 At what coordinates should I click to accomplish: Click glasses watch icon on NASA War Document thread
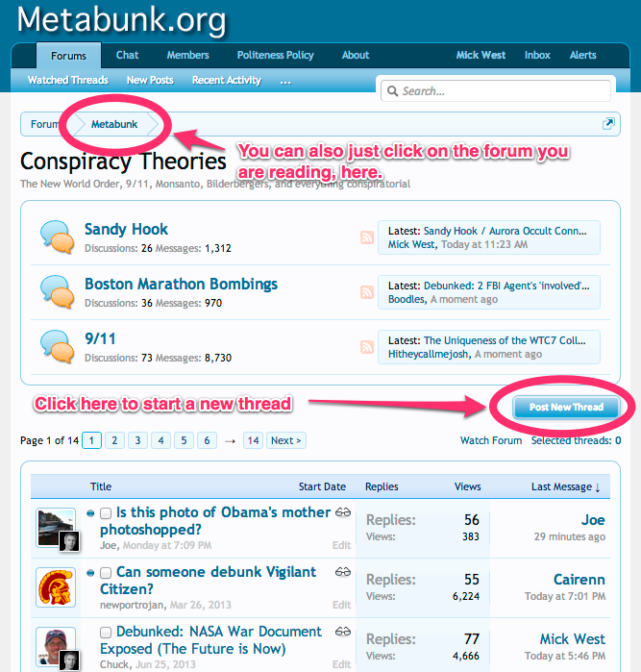(x=343, y=632)
